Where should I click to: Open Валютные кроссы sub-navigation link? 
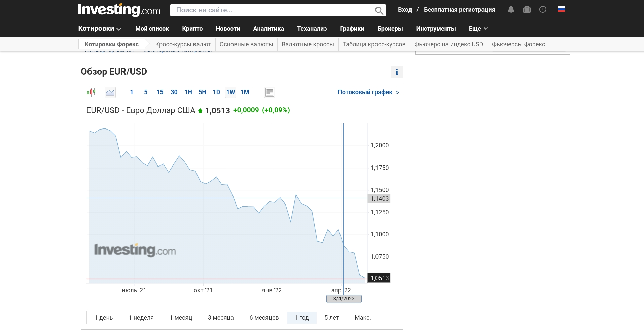point(308,44)
